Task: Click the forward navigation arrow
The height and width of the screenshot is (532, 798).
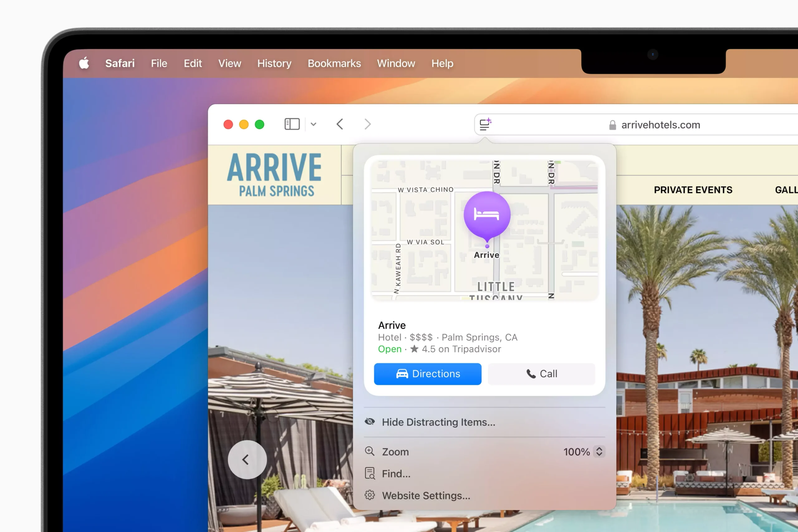Action: (368, 124)
